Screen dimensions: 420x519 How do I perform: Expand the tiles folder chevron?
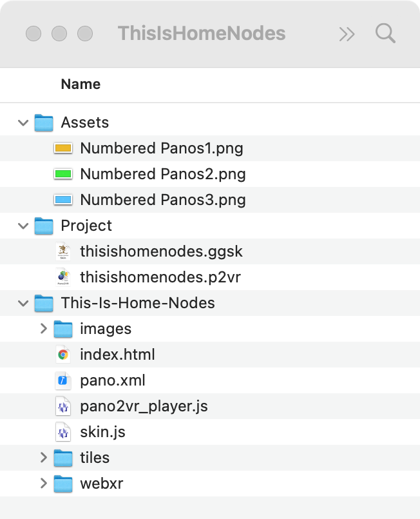(43, 458)
